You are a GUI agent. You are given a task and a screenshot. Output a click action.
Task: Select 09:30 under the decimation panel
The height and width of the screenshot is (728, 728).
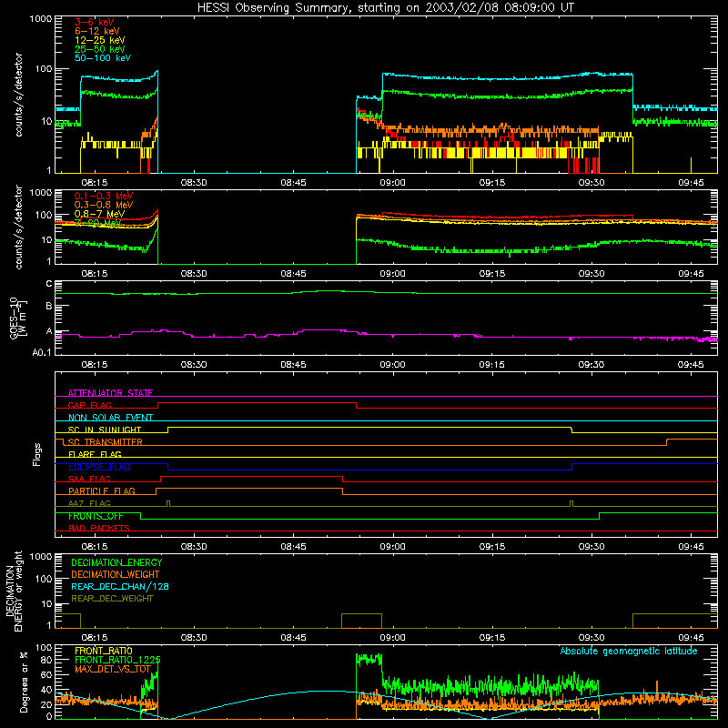[591, 638]
